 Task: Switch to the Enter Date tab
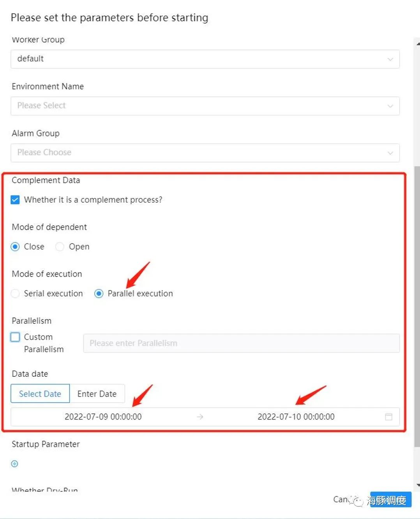point(97,394)
